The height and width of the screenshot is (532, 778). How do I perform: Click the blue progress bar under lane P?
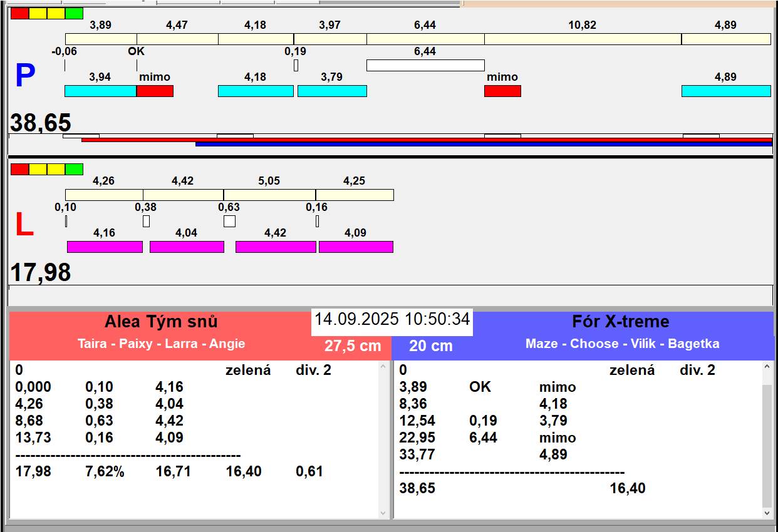(x=484, y=145)
